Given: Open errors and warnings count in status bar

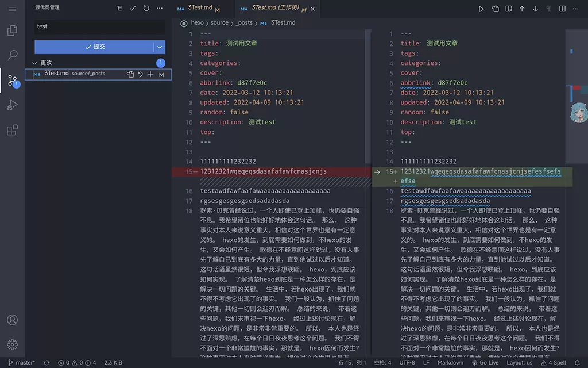Looking at the screenshot, I should [x=77, y=363].
